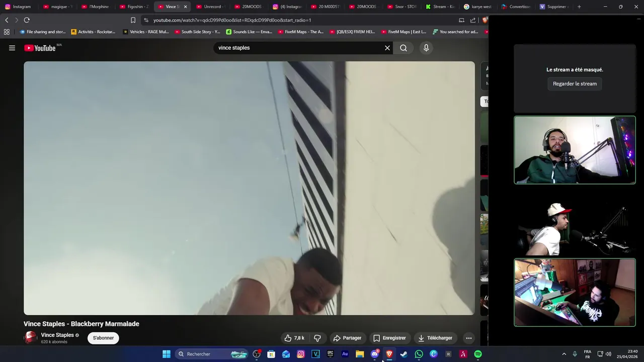The height and width of the screenshot is (362, 644).
Task: Switch to the Instagram tab
Action: pyautogui.click(x=18, y=7)
